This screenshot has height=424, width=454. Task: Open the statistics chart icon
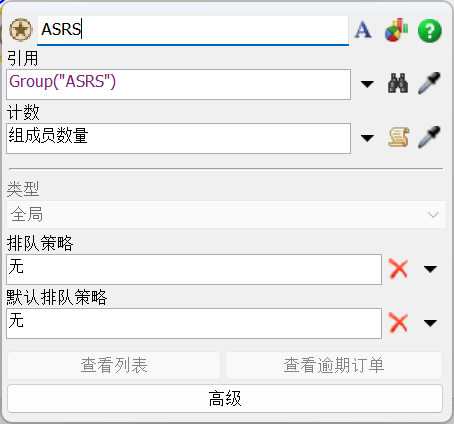click(396, 30)
